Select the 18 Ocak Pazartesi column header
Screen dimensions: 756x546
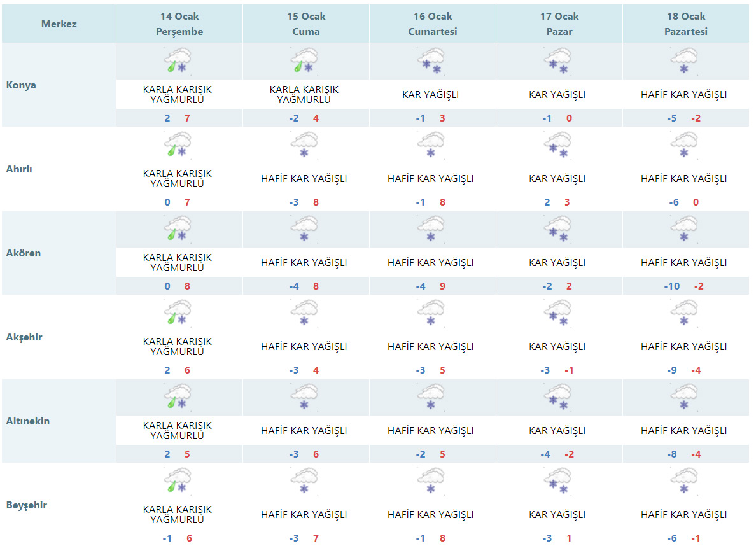point(686,24)
